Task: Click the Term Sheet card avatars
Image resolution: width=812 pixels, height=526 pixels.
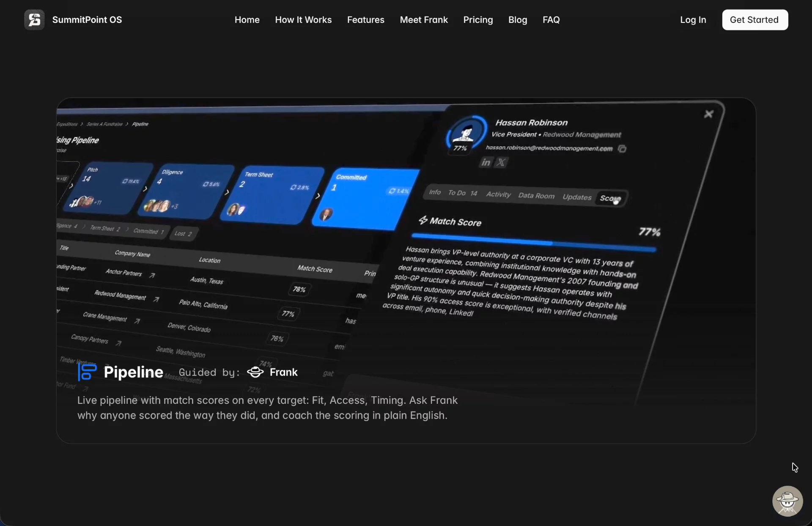Action: 236,209
